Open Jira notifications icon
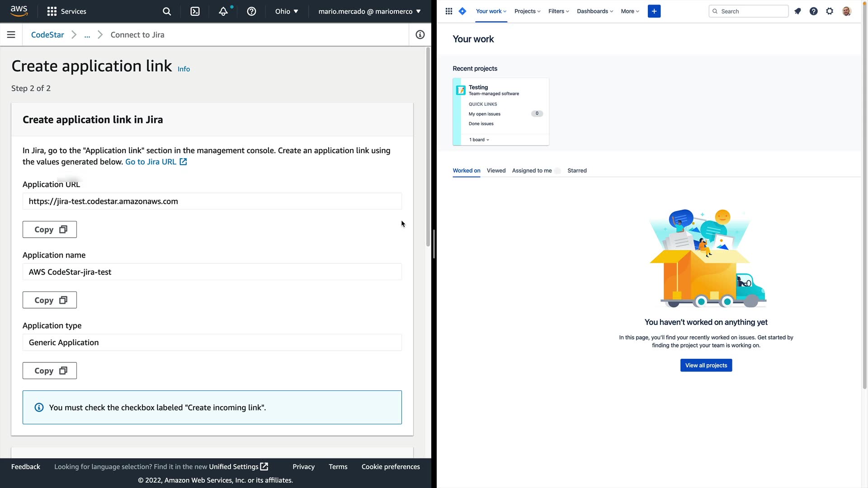This screenshot has width=868, height=488. coord(797,11)
